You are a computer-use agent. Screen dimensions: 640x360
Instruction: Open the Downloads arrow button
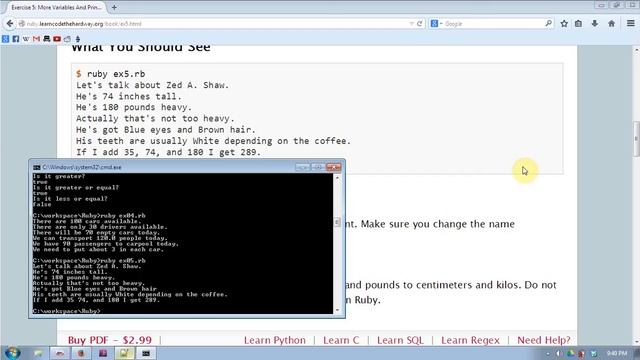coord(595,24)
